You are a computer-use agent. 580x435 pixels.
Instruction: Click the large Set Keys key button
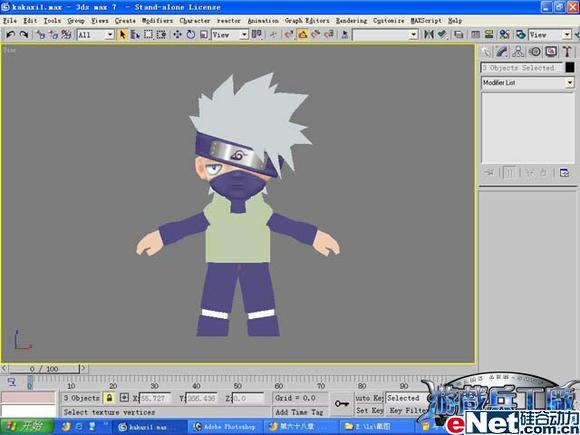pos(342,404)
